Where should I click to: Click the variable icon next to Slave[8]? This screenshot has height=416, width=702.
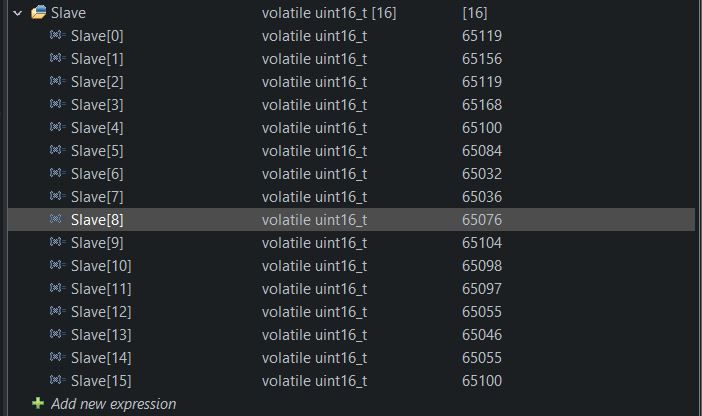point(56,219)
